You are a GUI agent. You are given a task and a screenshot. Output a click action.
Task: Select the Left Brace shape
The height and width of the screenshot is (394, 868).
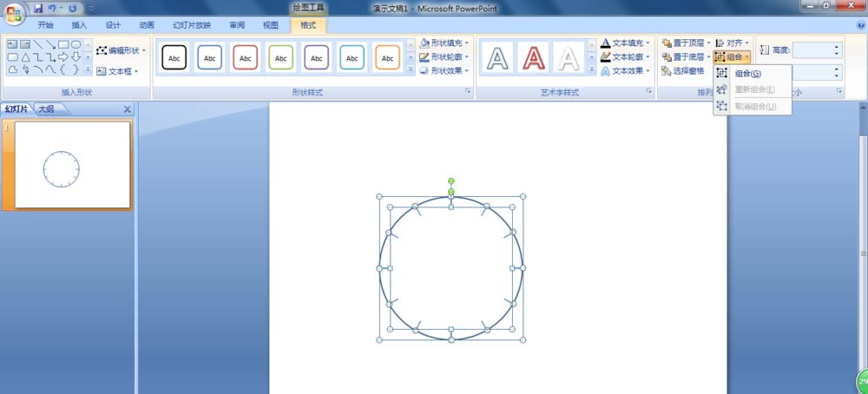click(x=63, y=69)
